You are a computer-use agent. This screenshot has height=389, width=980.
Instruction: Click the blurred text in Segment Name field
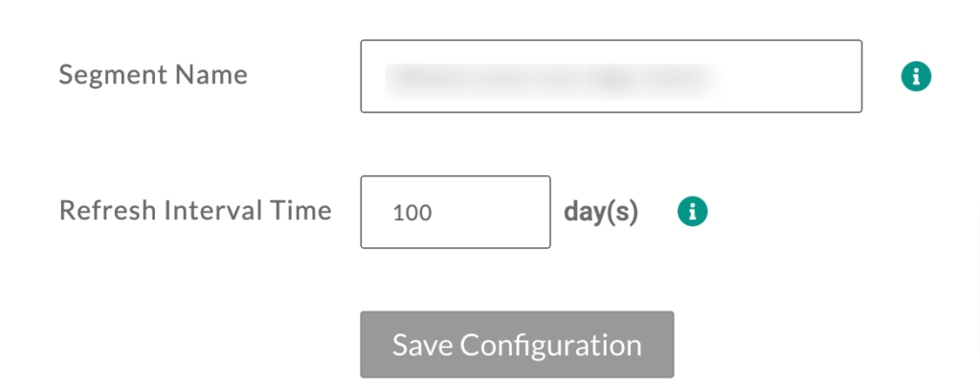(555, 81)
